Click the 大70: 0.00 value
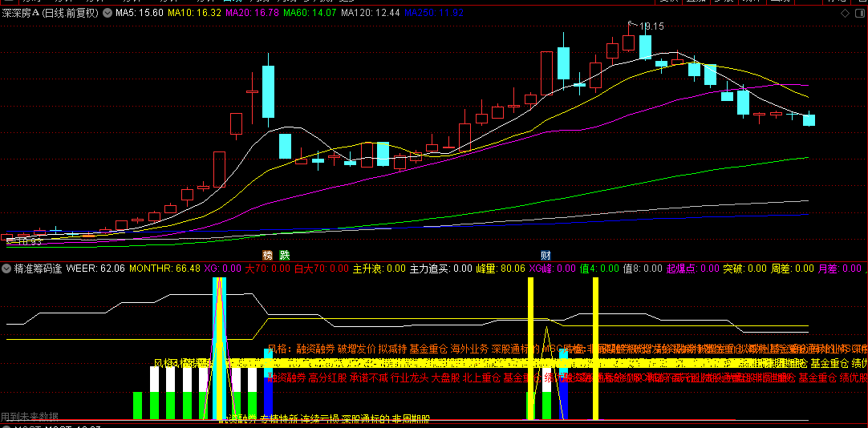Image resolution: width=868 pixels, height=428 pixels. click(x=267, y=269)
